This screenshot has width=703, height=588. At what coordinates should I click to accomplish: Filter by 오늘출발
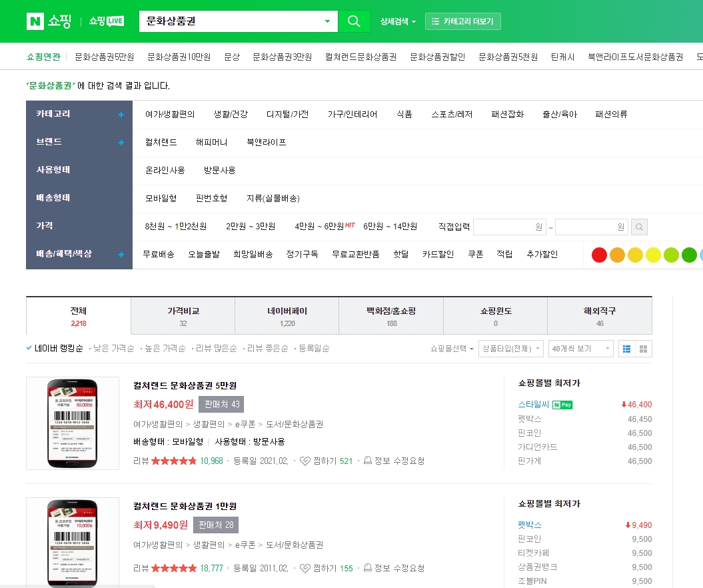coord(204,254)
